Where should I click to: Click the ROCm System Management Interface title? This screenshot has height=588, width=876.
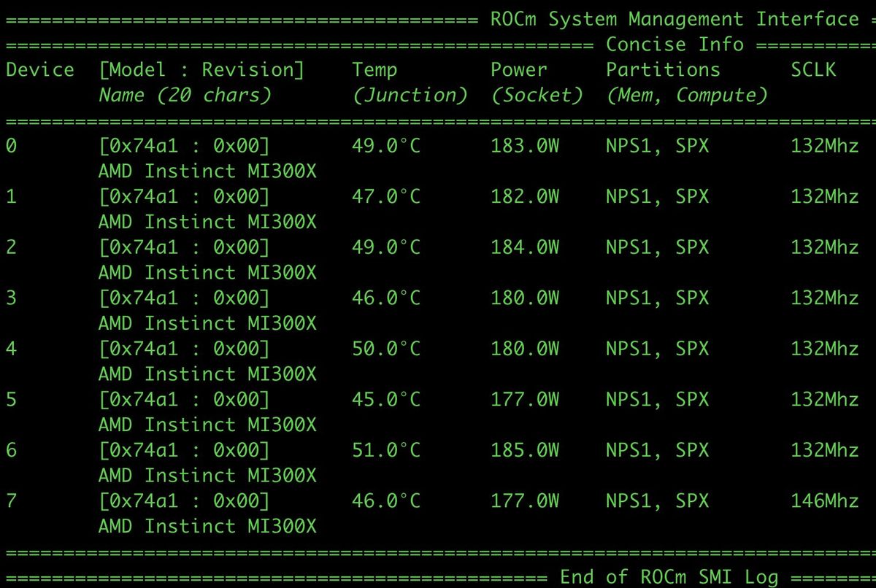675,19
